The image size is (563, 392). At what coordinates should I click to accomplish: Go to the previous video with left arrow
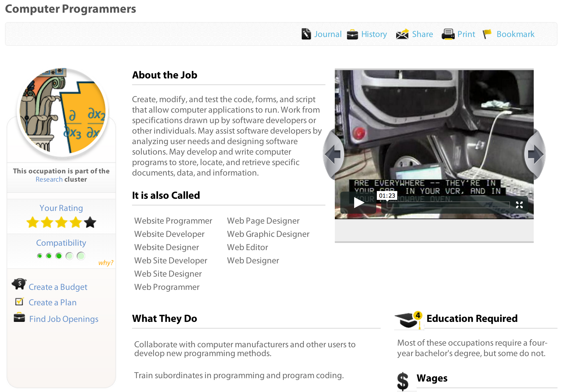333,154
